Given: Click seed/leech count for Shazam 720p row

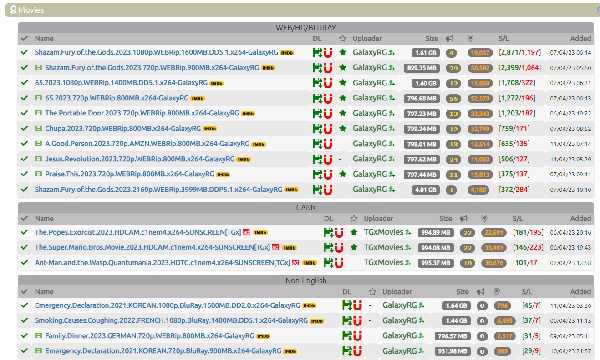Looking at the screenshot, I should coord(519,68).
